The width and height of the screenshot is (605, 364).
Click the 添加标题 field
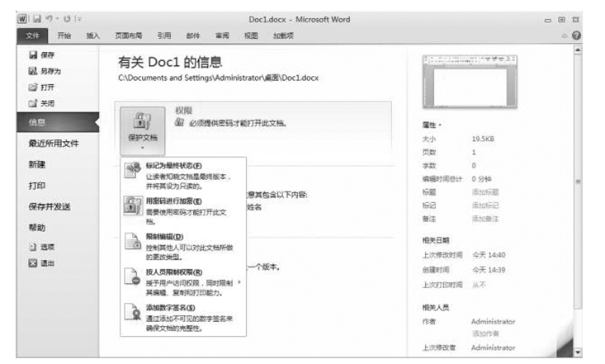pos(485,192)
